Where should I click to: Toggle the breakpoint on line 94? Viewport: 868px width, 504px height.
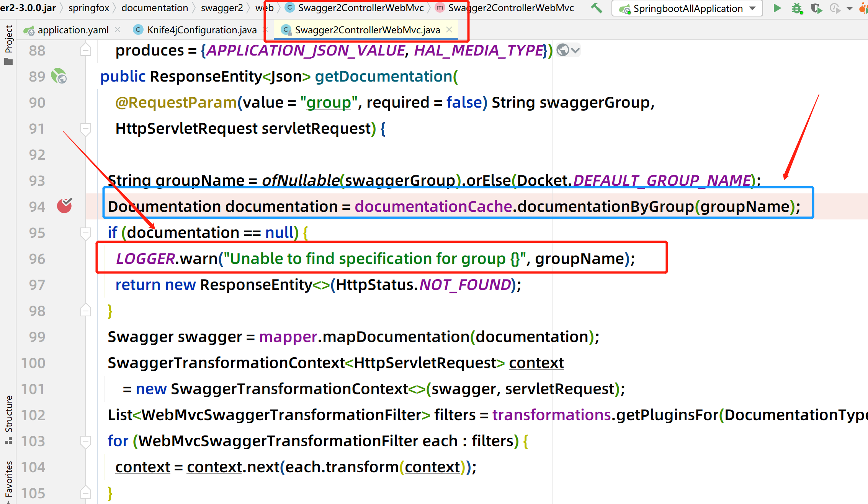coord(64,206)
